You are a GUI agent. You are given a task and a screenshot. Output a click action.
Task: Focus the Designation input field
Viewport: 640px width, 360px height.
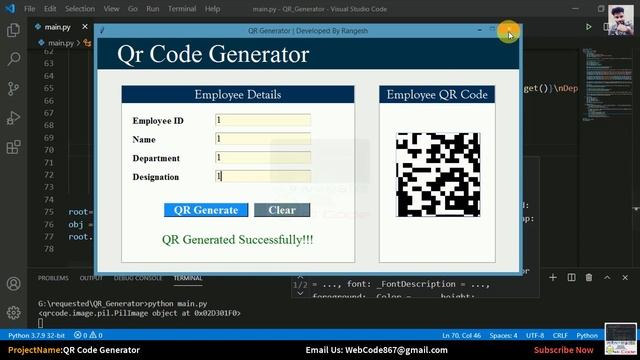click(x=263, y=176)
